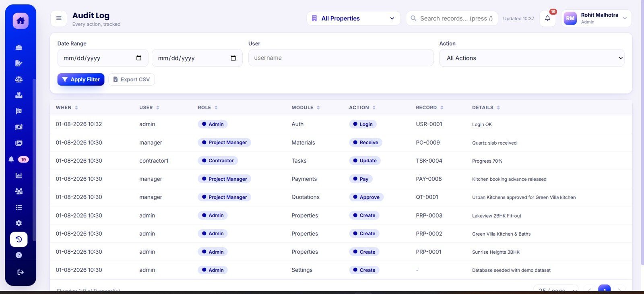Image resolution: width=644 pixels, height=294 pixels.
Task: Open the images gallery sidebar icon
Action: (19, 143)
